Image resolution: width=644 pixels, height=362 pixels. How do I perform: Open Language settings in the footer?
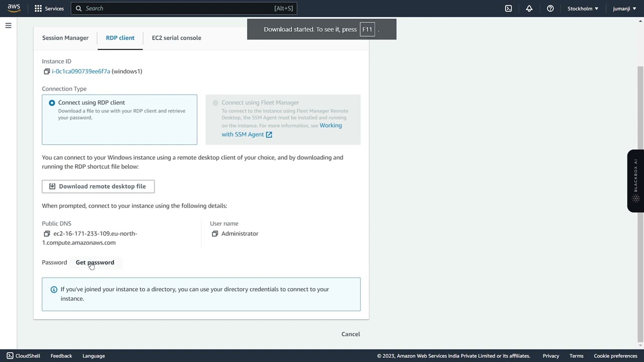(x=94, y=356)
